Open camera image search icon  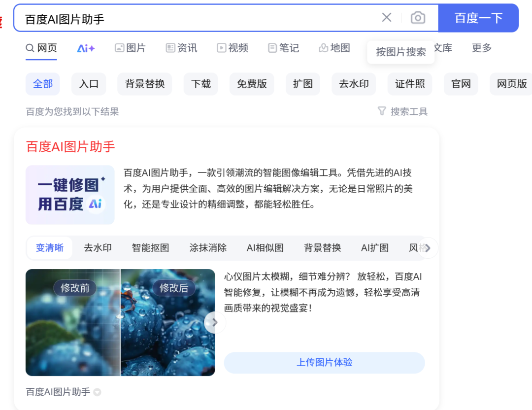pyautogui.click(x=418, y=18)
